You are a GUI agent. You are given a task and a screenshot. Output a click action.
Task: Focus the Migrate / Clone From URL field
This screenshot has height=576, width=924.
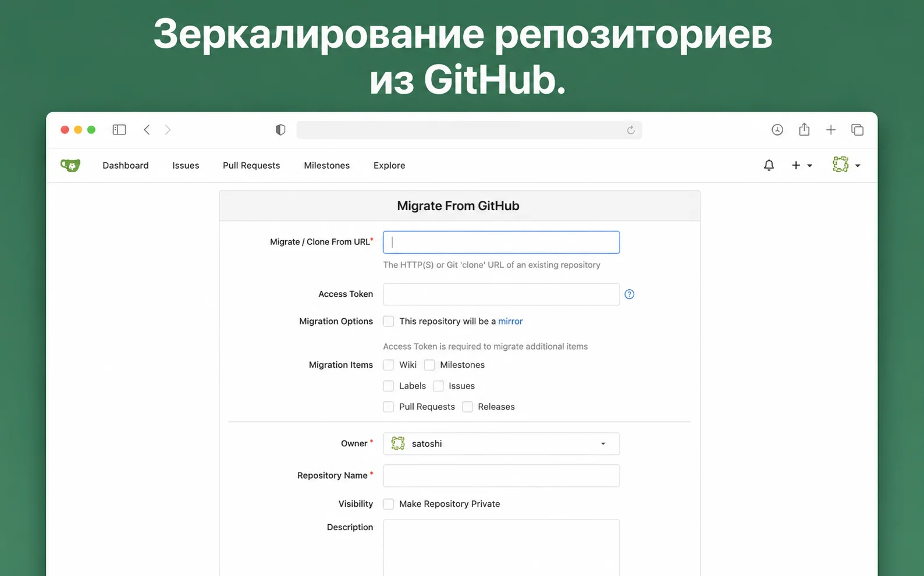coord(501,242)
